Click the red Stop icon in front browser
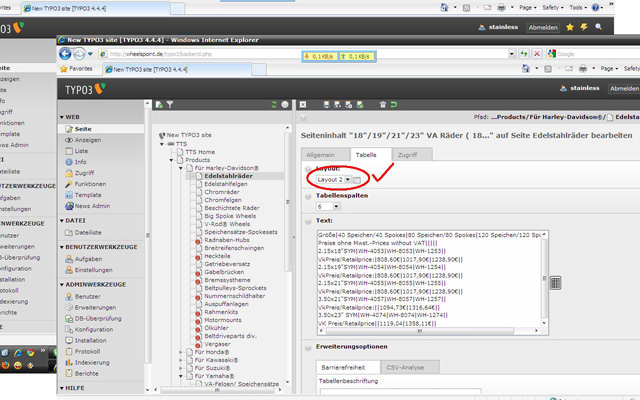The height and width of the screenshot is (400, 640). coord(537,53)
